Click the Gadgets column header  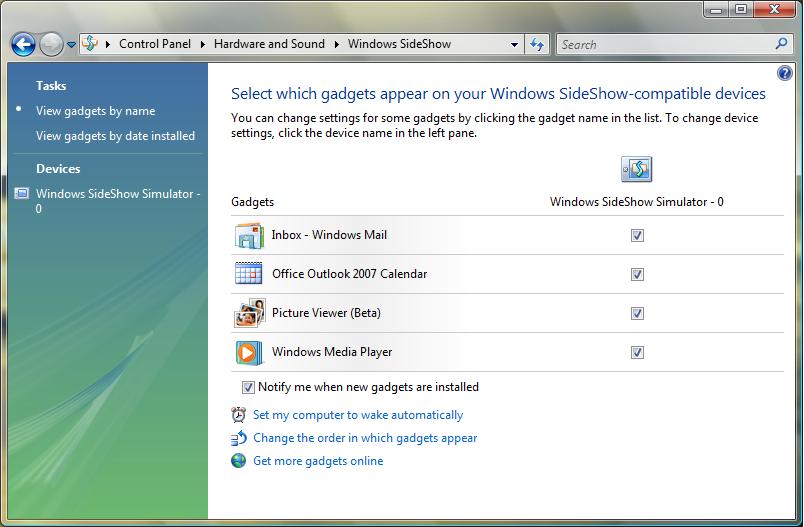(x=252, y=202)
